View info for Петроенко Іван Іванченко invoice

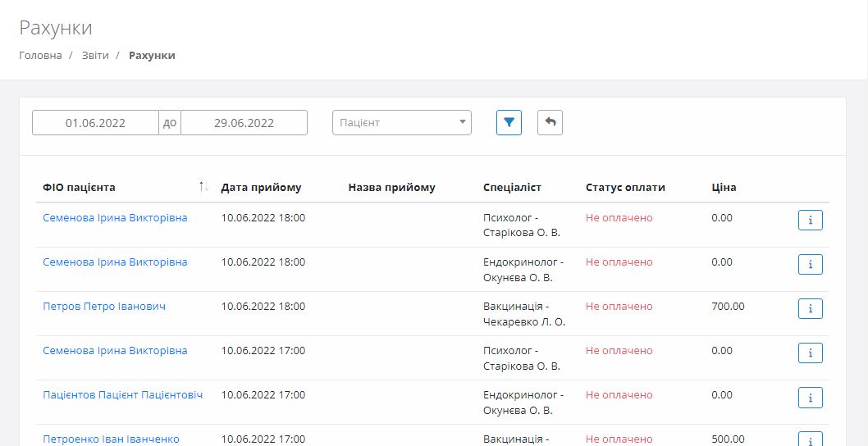pyautogui.click(x=810, y=439)
